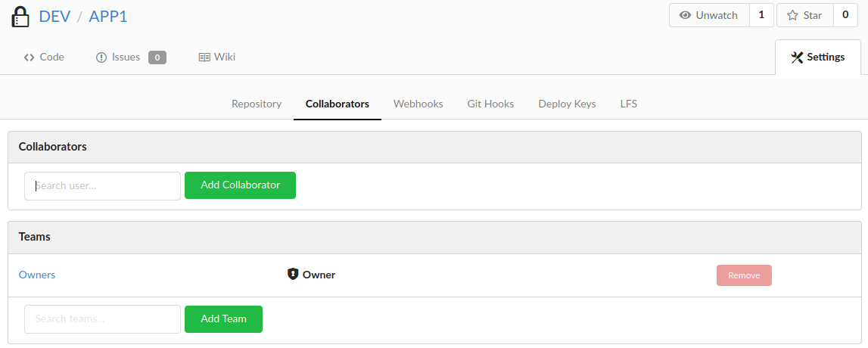Click the Code brackets icon
The width and height of the screenshot is (868, 348).
click(30, 57)
